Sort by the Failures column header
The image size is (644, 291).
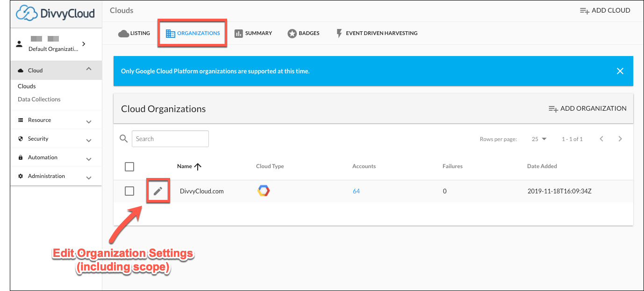pyautogui.click(x=452, y=166)
